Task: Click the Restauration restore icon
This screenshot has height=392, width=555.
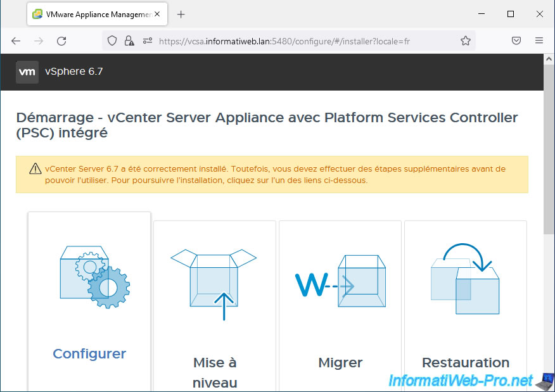Action: coord(465,279)
